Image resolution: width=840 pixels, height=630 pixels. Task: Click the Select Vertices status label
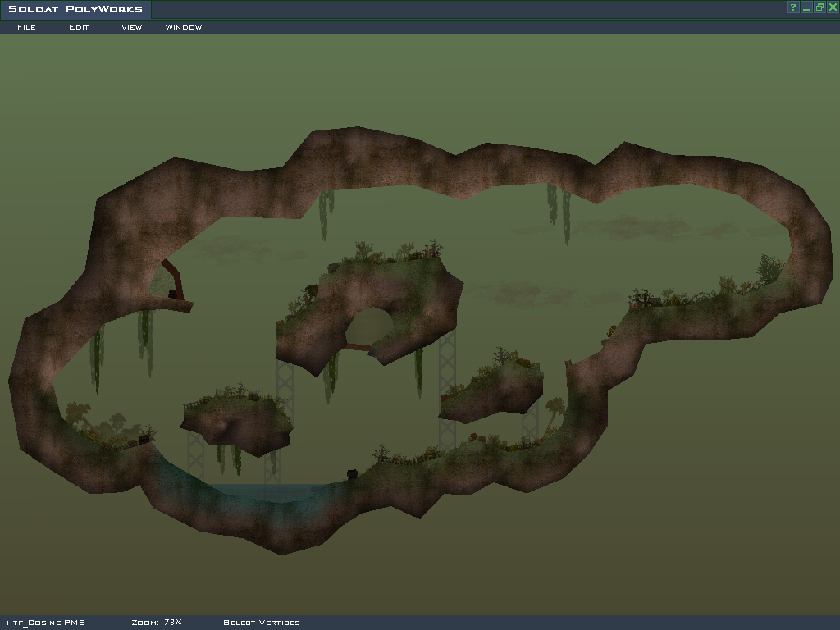[x=262, y=623]
